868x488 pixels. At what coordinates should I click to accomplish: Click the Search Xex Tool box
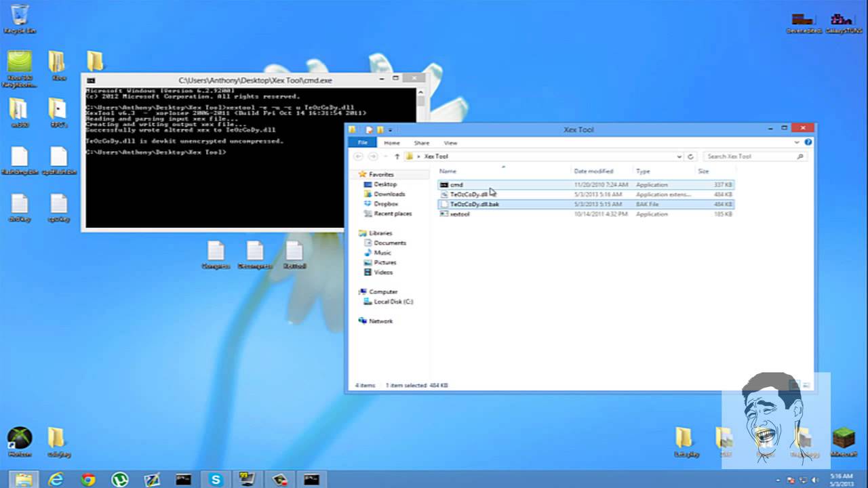click(754, 157)
